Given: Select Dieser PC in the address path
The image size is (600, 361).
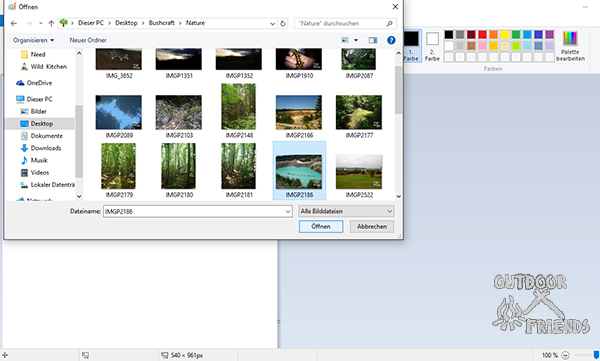Looking at the screenshot, I should click(x=91, y=23).
